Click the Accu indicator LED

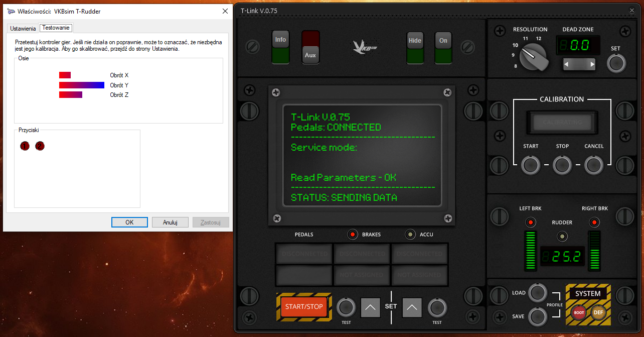pos(411,235)
